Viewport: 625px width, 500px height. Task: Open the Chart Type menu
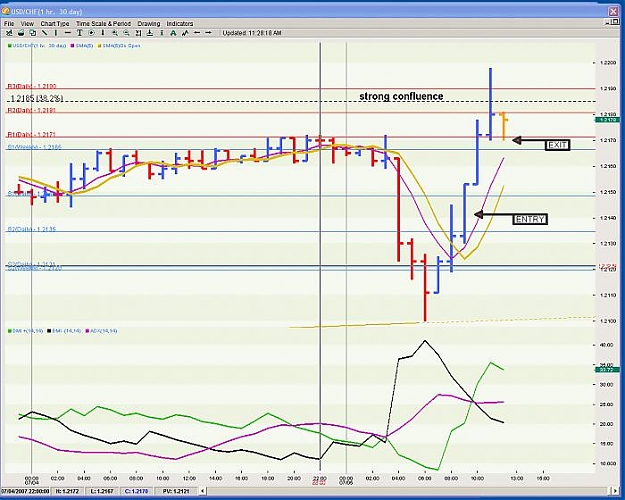pos(55,24)
